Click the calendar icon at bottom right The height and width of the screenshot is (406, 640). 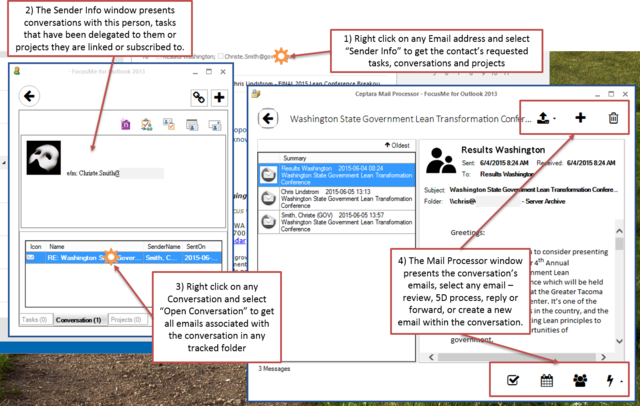547,380
